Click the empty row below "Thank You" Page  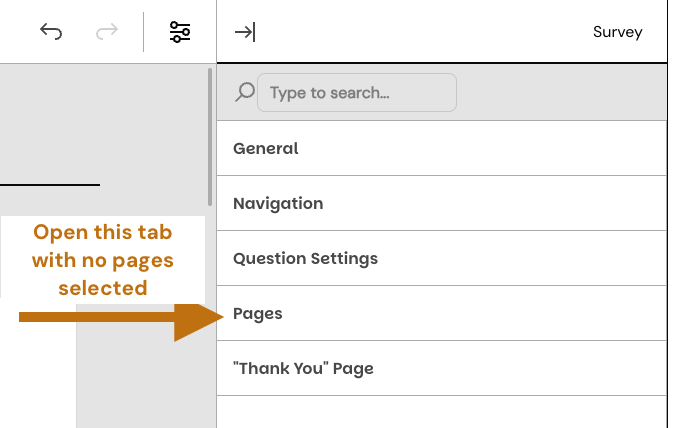click(x=440, y=412)
